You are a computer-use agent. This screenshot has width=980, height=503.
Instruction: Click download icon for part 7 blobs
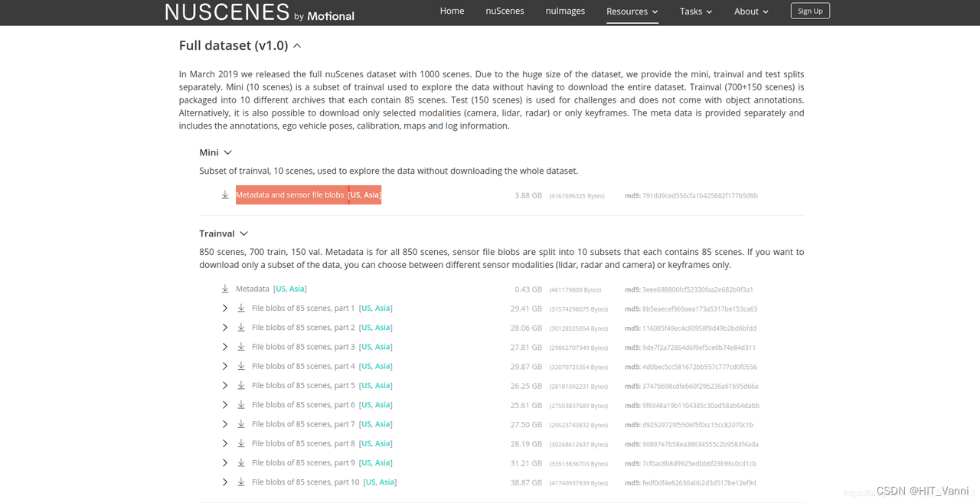coord(241,424)
